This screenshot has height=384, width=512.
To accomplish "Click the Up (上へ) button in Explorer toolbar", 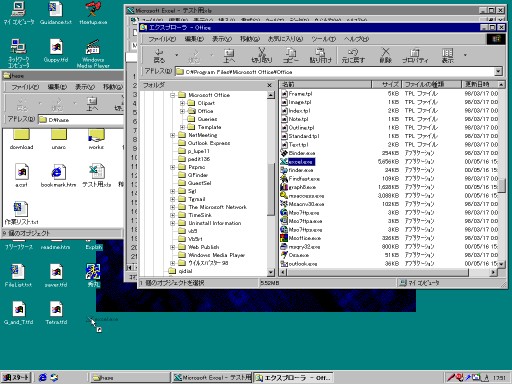I will click(x=229, y=56).
